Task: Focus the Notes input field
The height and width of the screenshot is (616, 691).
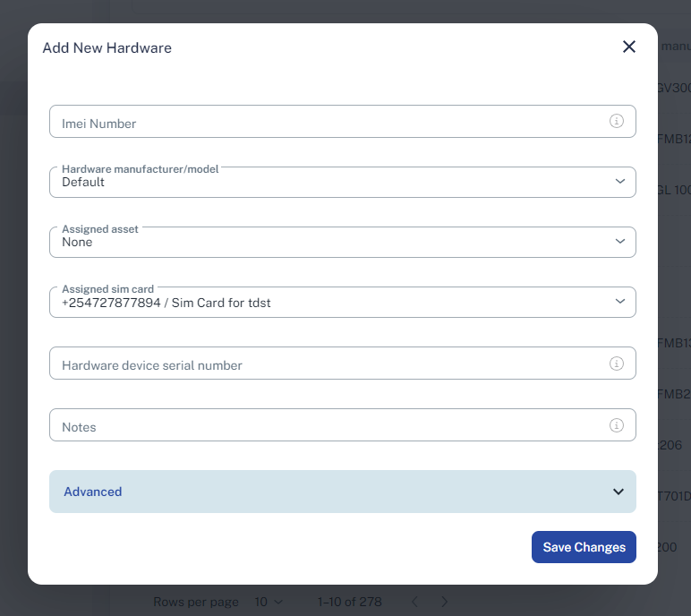Action: coord(343,424)
